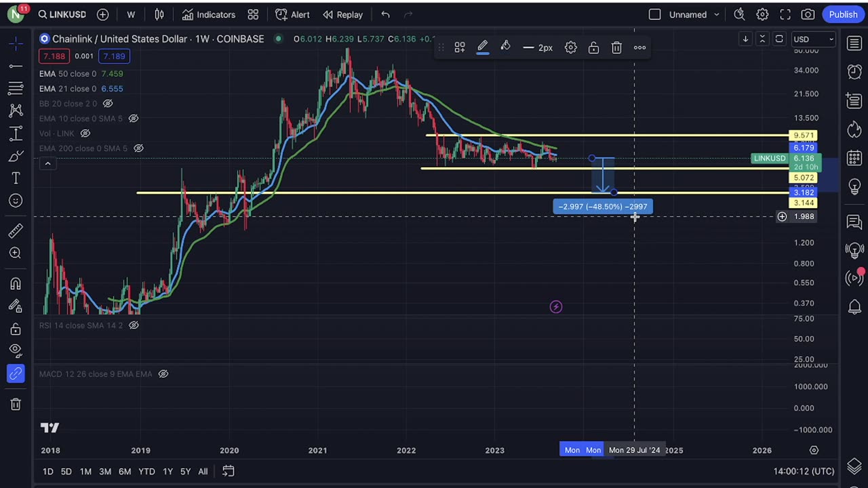This screenshot has height=488, width=868.
Task: Toggle the highlighted link drawings sync tool
Action: (15, 373)
